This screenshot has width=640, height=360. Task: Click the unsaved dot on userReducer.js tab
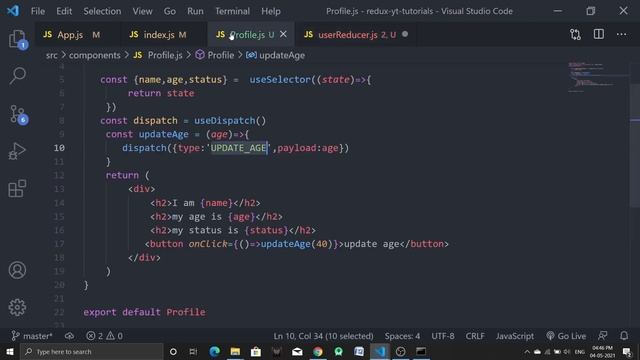(405, 34)
